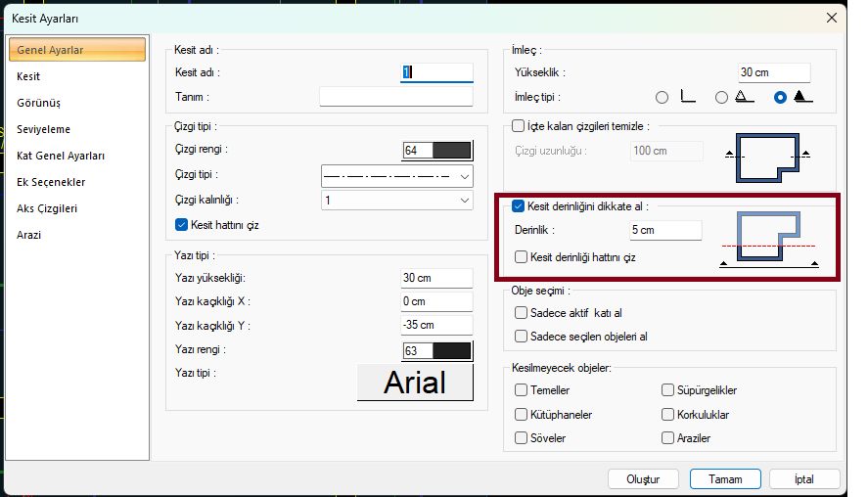The image size is (868, 497).
Task: Open the Arial font picker button
Action: click(x=415, y=382)
